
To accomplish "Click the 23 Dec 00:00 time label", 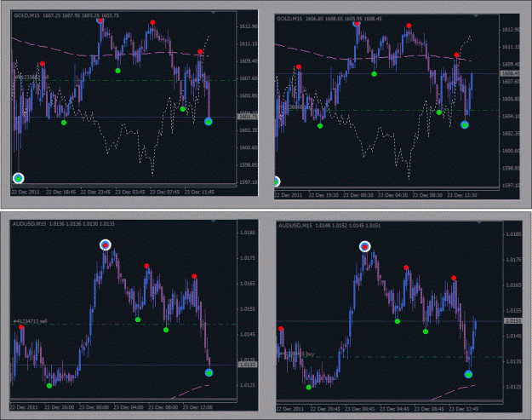I will tap(94, 407).
